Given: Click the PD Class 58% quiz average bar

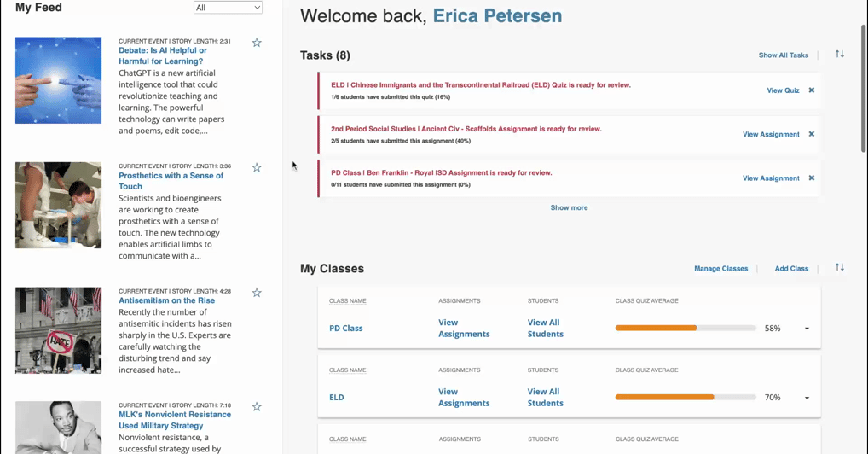Looking at the screenshot, I should point(686,329).
